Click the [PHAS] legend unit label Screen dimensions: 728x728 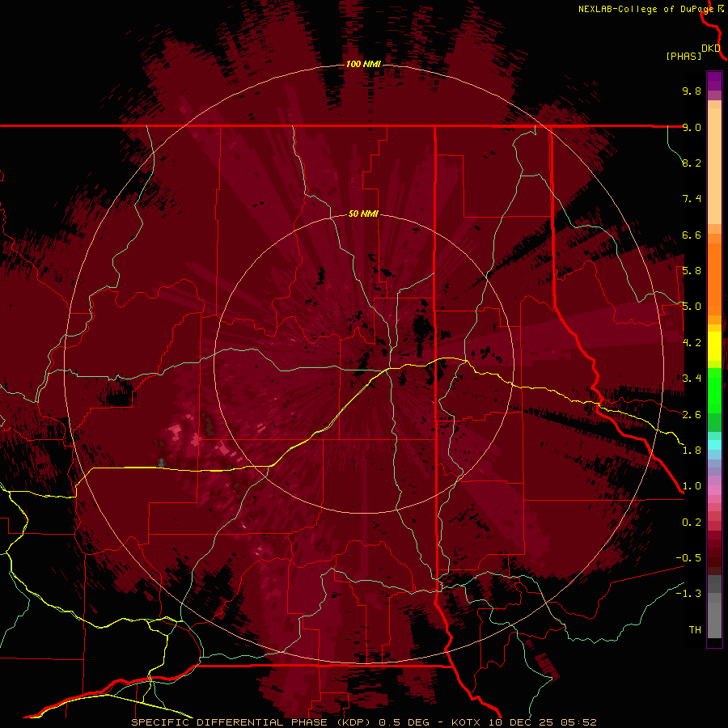[684, 56]
